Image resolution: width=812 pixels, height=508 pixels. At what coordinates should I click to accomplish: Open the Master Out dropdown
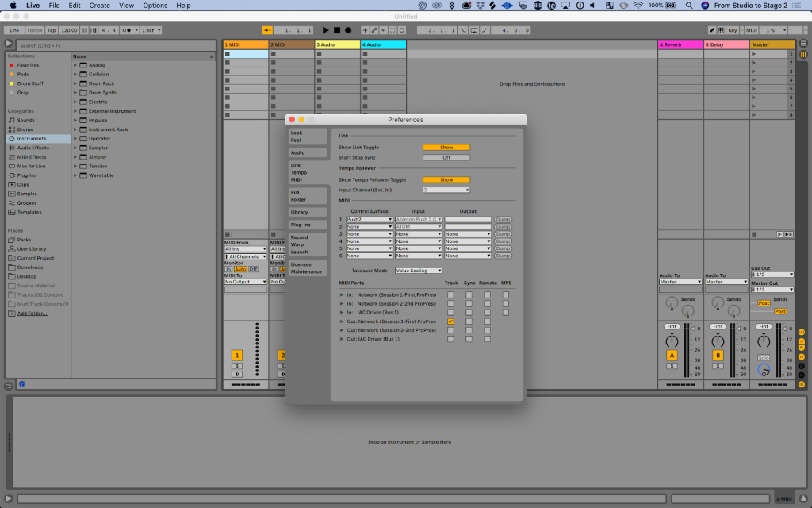772,290
